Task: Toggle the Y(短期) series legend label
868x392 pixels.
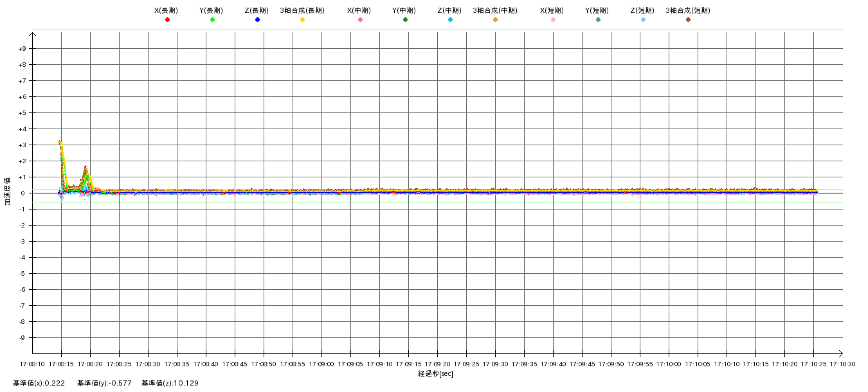Action: [597, 10]
